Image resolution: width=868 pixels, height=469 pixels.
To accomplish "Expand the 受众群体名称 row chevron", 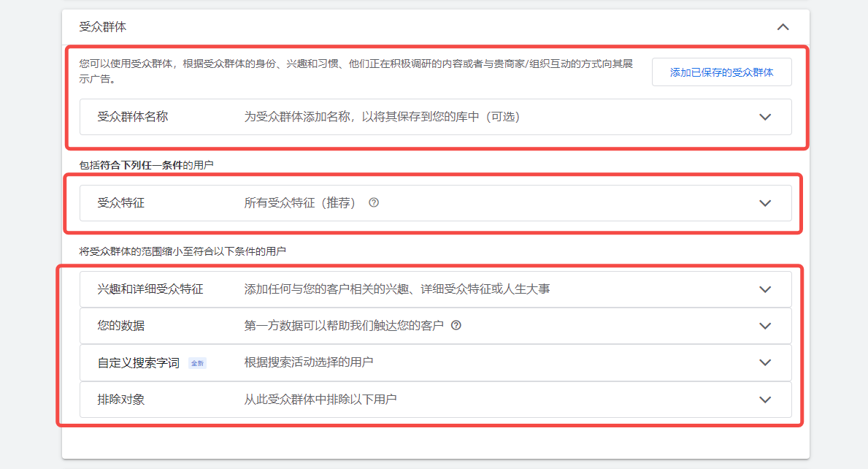I will 765,117.
